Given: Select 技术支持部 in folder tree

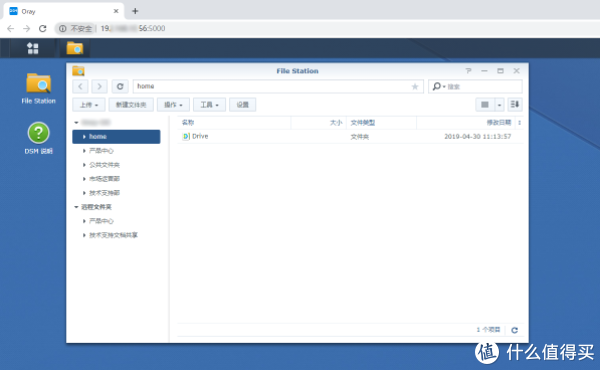Looking at the screenshot, I should coord(104,193).
